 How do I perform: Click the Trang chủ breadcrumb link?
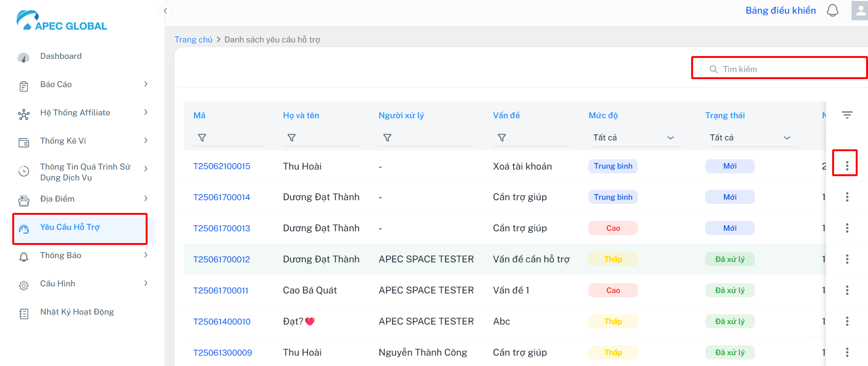(193, 40)
